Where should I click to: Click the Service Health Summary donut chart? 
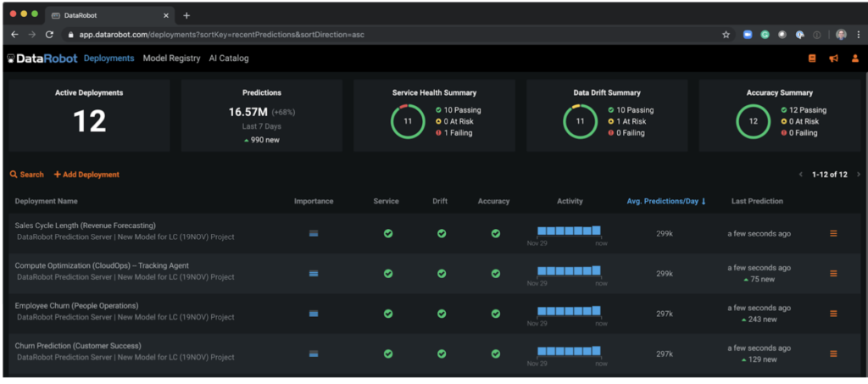point(408,121)
